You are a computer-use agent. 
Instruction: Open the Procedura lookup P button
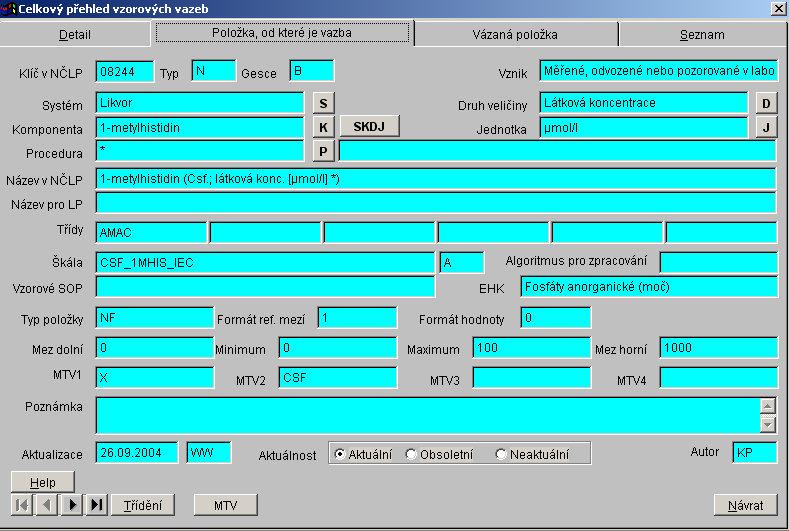click(323, 151)
